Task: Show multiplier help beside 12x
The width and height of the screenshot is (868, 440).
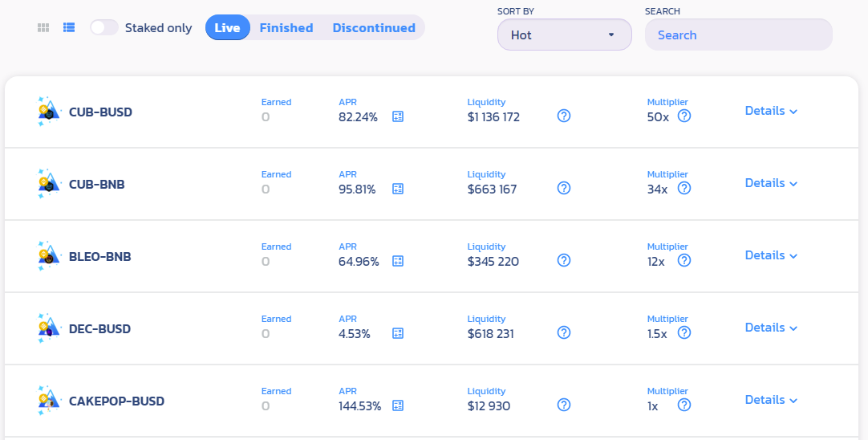Action: (684, 260)
